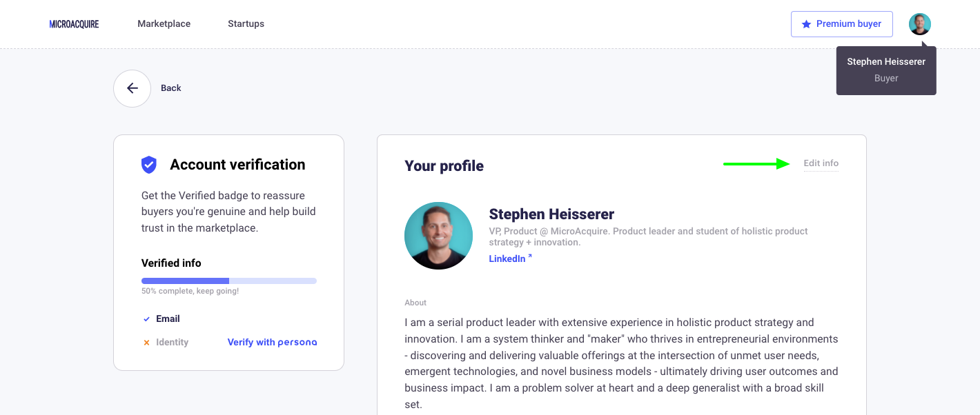Click the MicroAcquire logo
The image size is (980, 415).
pos(74,24)
